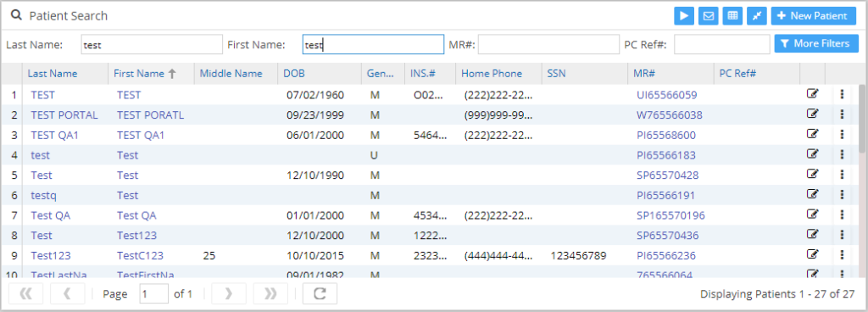This screenshot has width=868, height=312.
Task: Open MR# link W765566038
Action: tap(670, 115)
